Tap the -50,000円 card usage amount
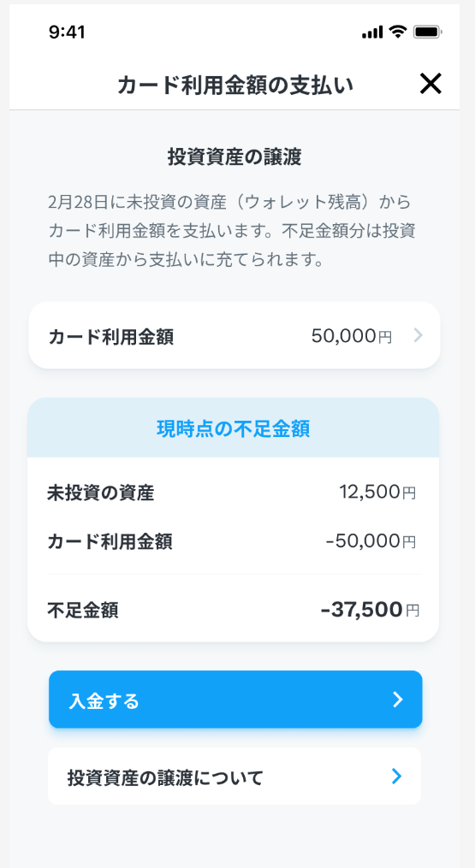 click(371, 540)
